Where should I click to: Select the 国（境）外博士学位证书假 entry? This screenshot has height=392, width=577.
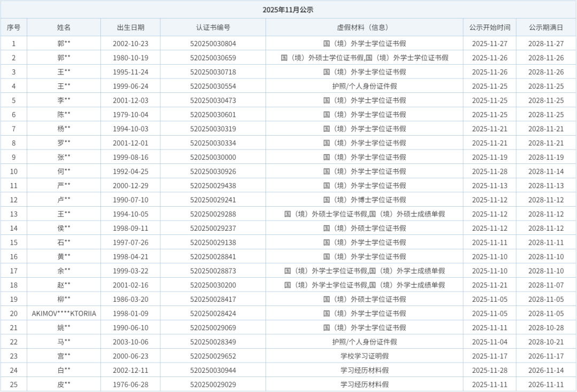[364, 200]
